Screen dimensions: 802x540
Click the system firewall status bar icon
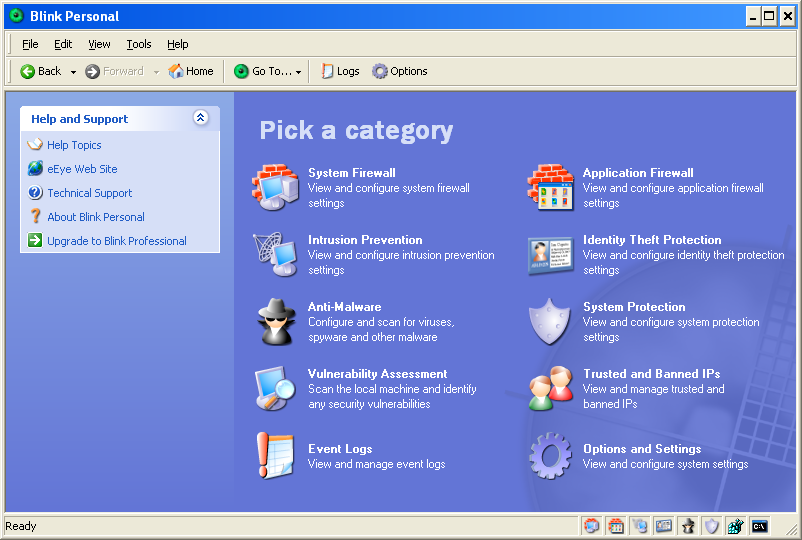click(x=591, y=526)
